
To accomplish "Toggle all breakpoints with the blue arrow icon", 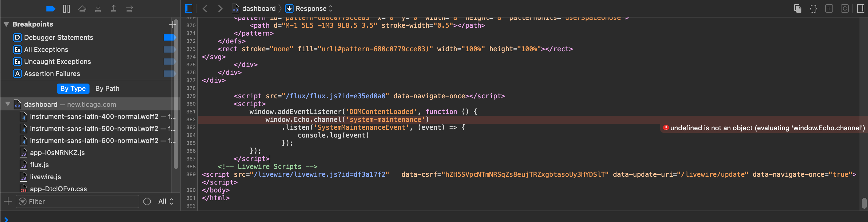I will [x=51, y=9].
